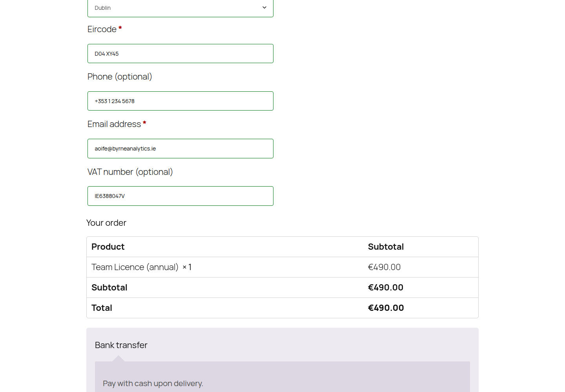Click the Pay with cash upon delivery text
The width and height of the screenshot is (565, 392).
tap(153, 384)
